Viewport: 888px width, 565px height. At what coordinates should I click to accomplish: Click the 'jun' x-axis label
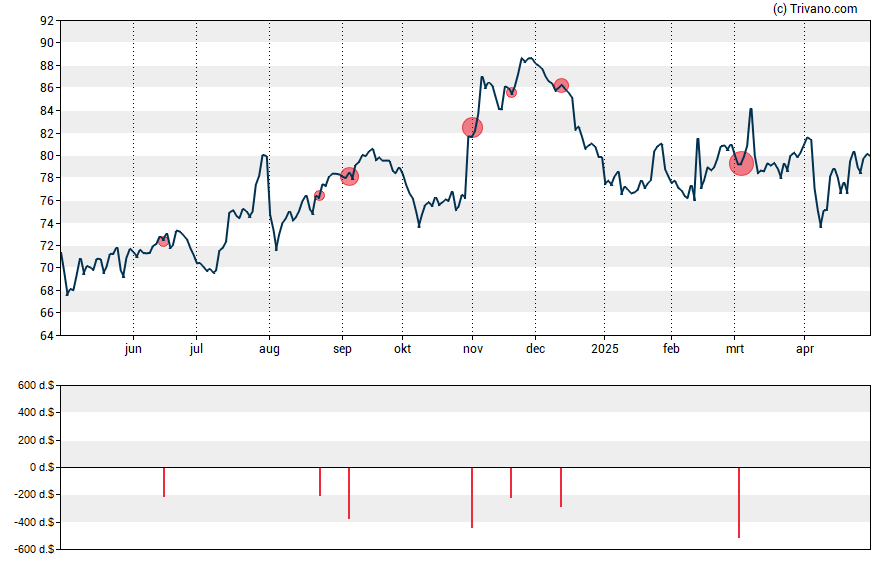(x=133, y=349)
